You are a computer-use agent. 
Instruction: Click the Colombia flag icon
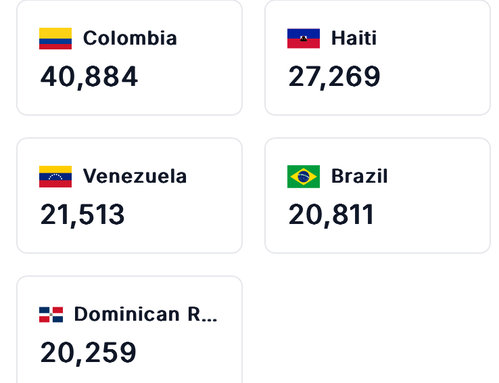(x=55, y=38)
